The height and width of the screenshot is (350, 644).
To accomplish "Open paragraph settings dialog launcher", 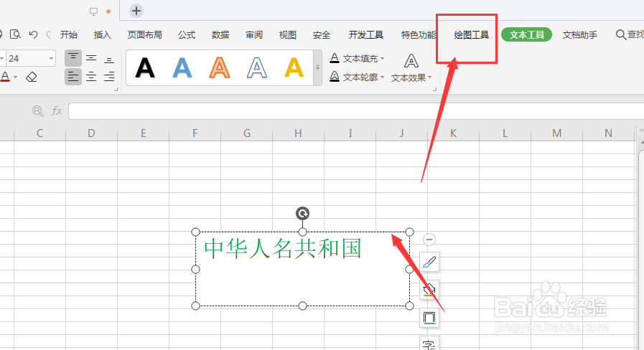I will 116,89.
